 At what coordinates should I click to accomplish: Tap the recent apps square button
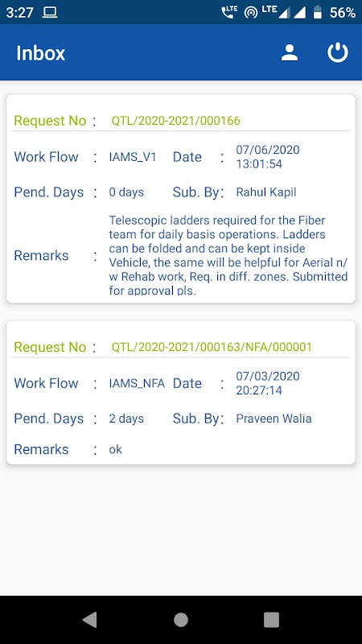click(x=271, y=620)
